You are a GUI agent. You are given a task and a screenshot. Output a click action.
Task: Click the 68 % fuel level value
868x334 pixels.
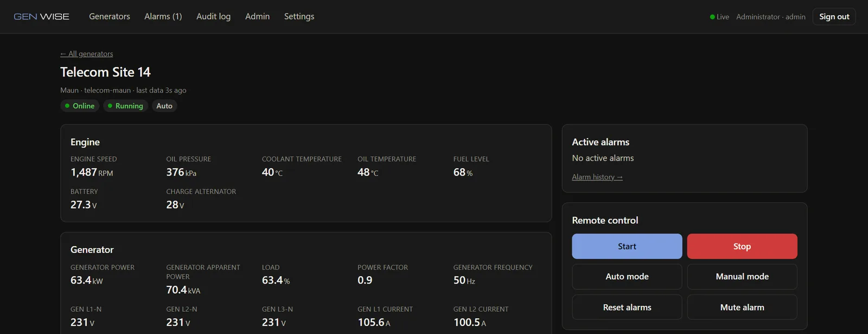463,172
